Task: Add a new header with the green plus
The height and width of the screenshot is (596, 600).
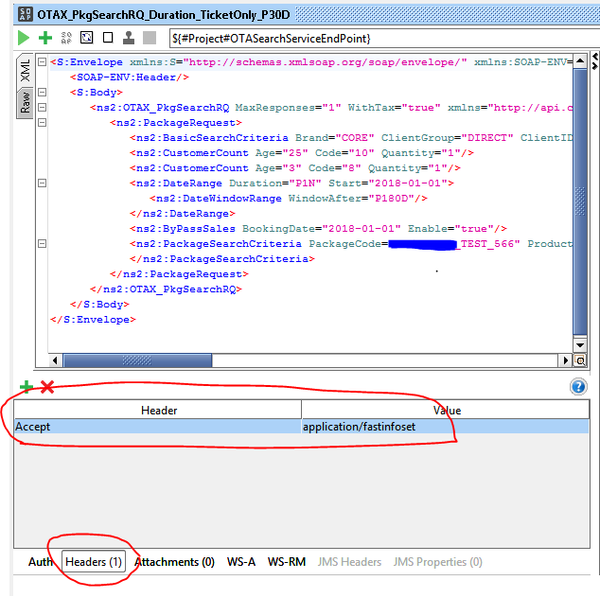Action: pyautogui.click(x=26, y=387)
